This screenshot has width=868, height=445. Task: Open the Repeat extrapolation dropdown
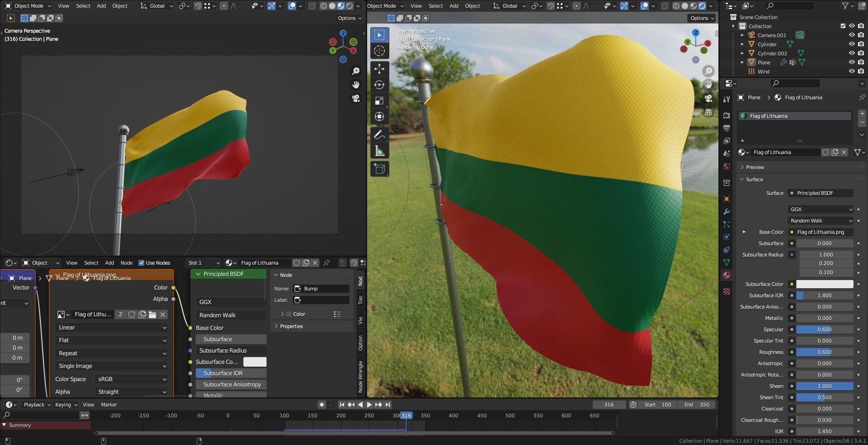(111, 353)
